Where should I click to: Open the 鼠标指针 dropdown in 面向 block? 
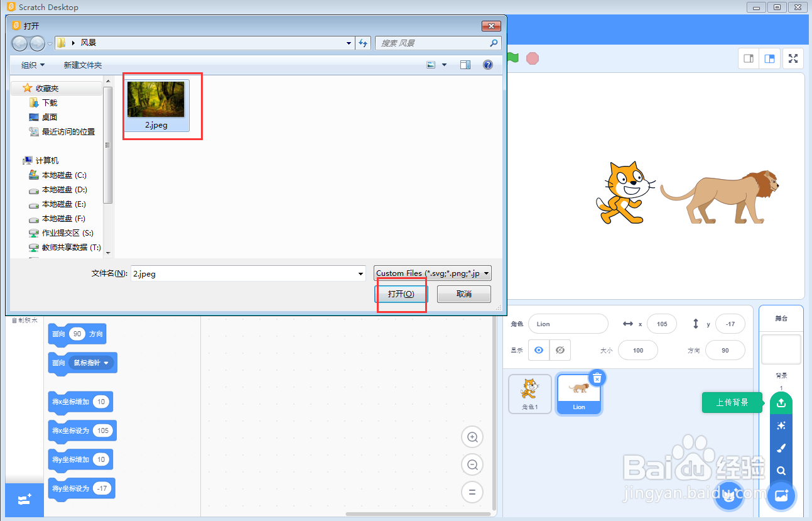92,363
